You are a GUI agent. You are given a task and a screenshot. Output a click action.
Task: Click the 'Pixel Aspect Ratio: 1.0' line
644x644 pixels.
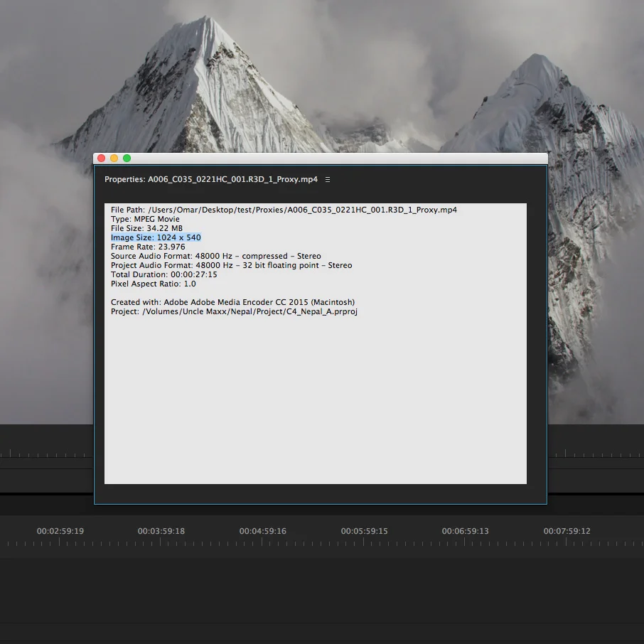(154, 284)
